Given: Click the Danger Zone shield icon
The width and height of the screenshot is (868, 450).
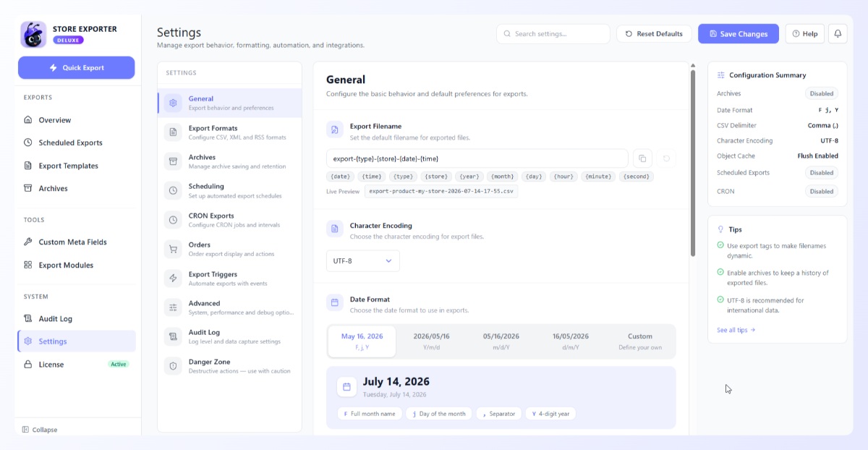Looking at the screenshot, I should (173, 366).
